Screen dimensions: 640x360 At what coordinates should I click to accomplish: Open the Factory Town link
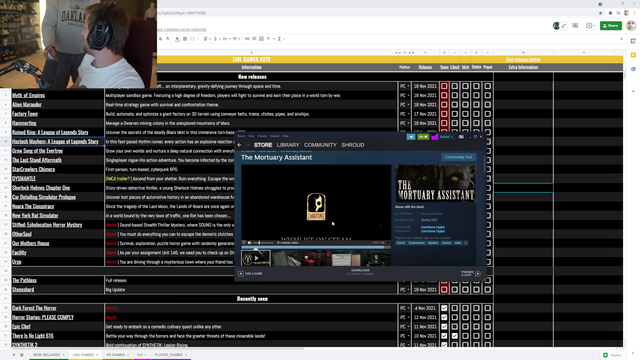25,114
